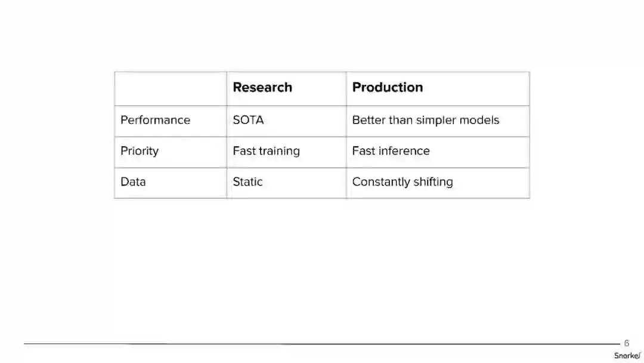The width and height of the screenshot is (644, 363).
Task: Select the Performance row label
Action: click(x=155, y=120)
